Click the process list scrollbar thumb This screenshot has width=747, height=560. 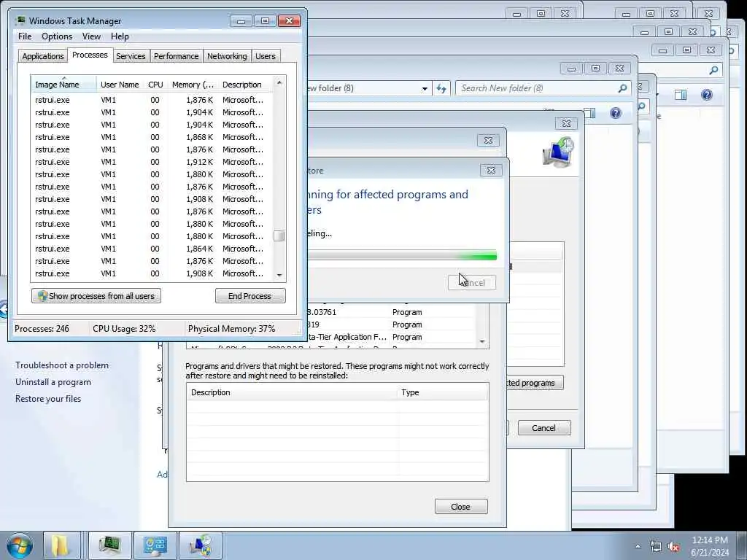coord(279,236)
